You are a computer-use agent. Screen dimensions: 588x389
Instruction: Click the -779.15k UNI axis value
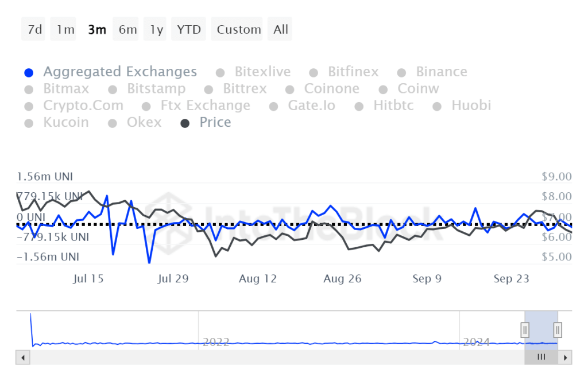coord(53,237)
